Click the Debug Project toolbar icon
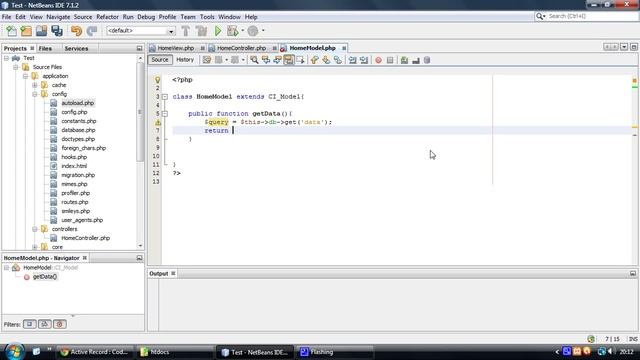The width and height of the screenshot is (640, 360). coord(233,31)
